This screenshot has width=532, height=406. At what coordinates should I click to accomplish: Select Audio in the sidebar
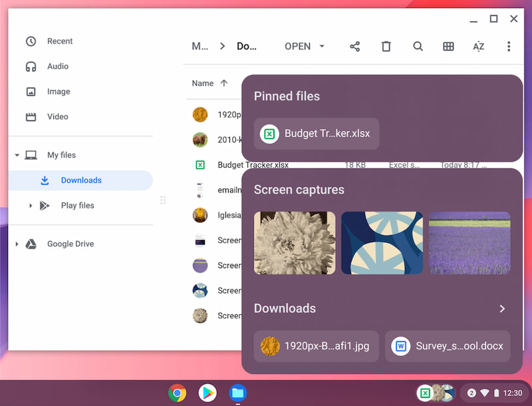click(57, 67)
